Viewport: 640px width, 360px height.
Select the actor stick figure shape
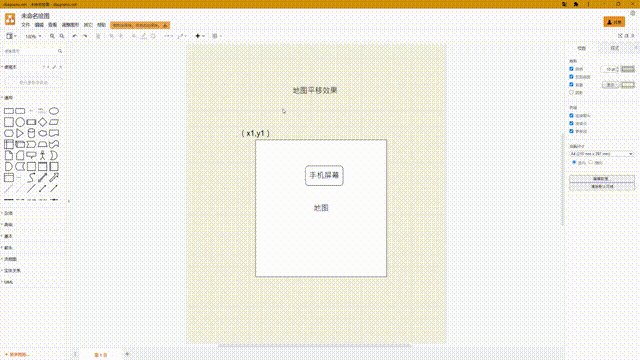pos(42,156)
